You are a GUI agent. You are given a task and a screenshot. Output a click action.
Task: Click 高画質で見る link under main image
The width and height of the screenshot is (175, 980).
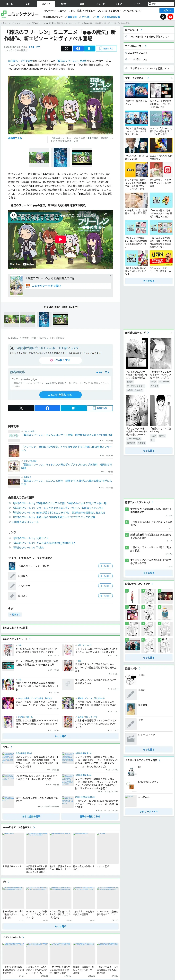click(x=15, y=138)
